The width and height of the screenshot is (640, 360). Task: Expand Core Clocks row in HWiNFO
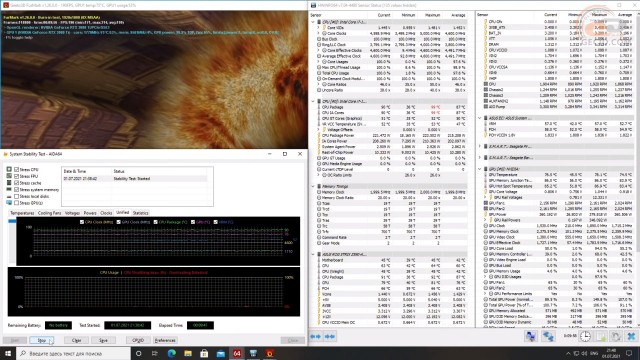(x=319, y=33)
